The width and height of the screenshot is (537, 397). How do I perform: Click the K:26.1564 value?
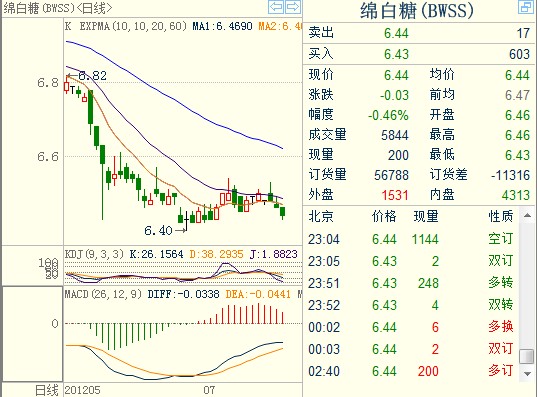[x=157, y=254]
